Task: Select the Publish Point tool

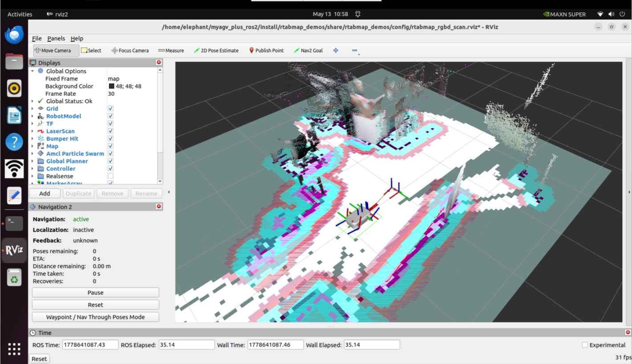Action: (266, 50)
